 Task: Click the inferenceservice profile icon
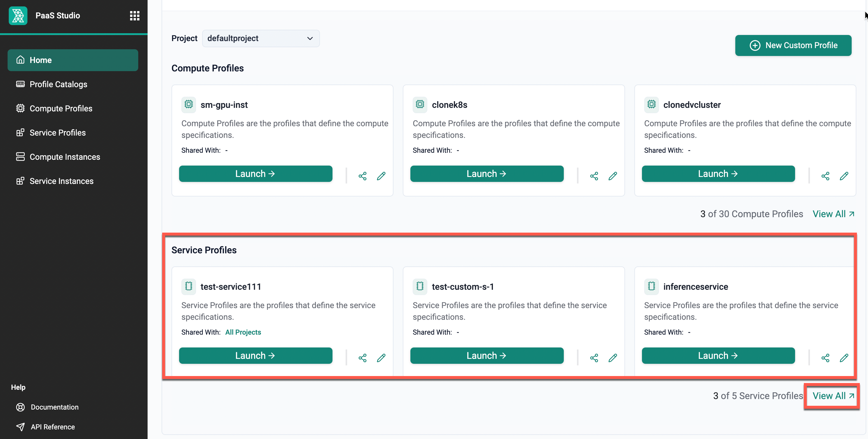click(651, 286)
